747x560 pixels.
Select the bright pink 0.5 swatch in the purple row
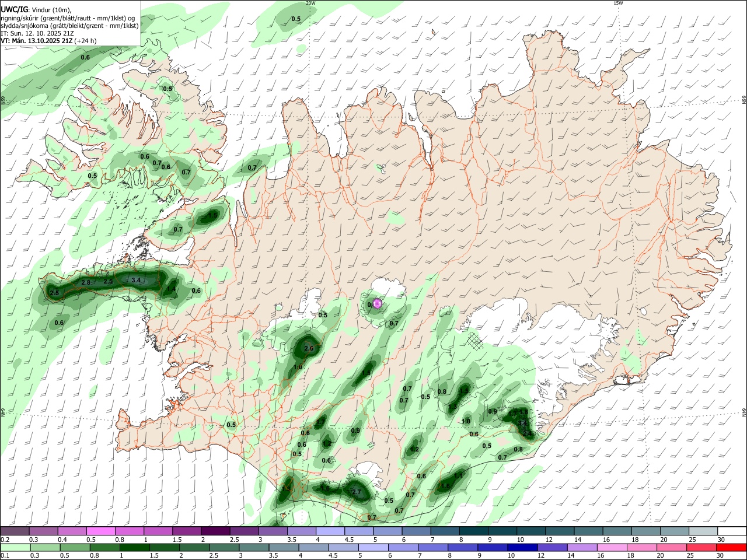(x=100, y=531)
